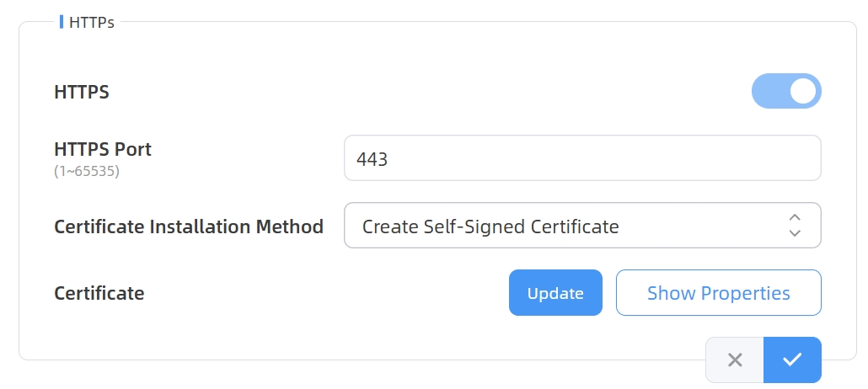The image size is (868, 389).
Task: Open Show Properties for the certificate
Action: tap(718, 293)
